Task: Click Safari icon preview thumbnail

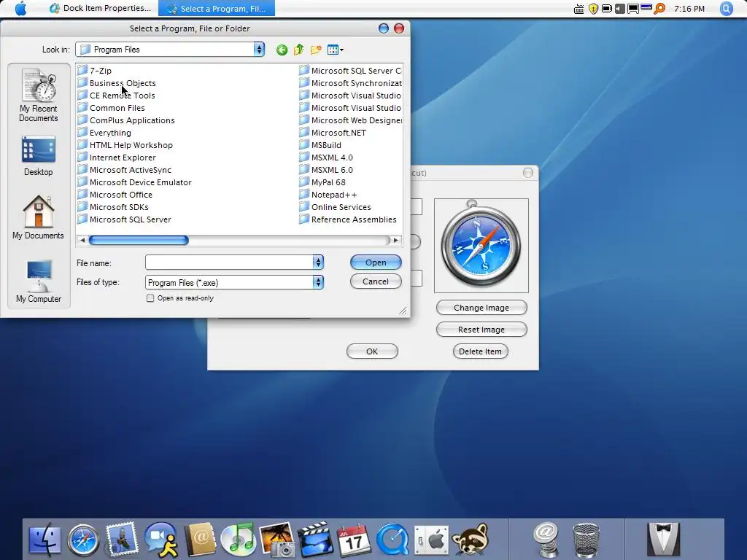Action: [481, 245]
